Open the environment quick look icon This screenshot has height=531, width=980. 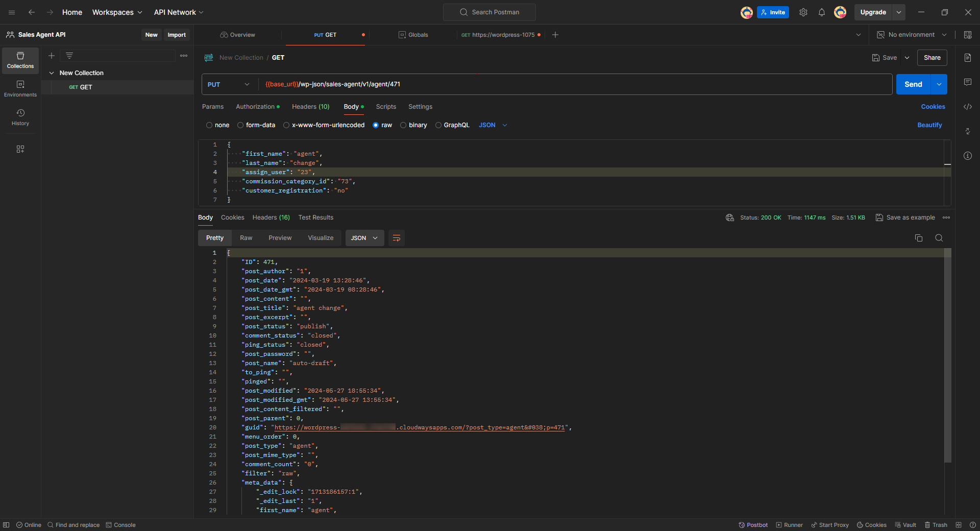[x=968, y=35]
